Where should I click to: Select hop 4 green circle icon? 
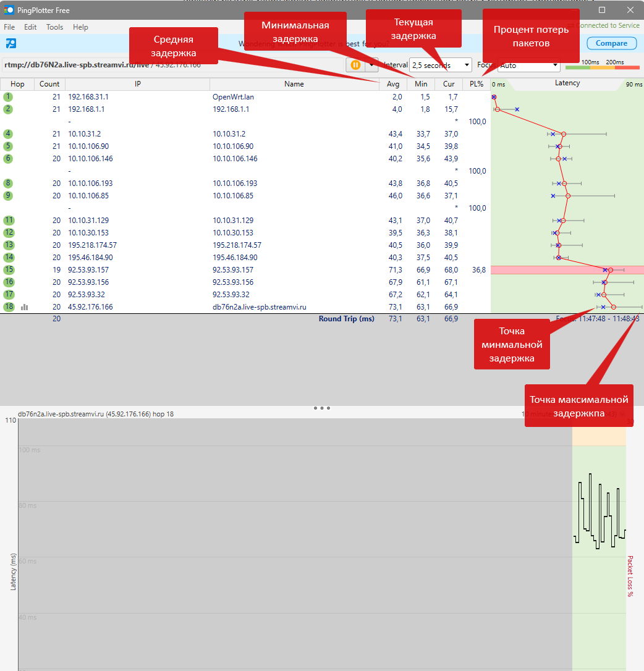point(8,134)
